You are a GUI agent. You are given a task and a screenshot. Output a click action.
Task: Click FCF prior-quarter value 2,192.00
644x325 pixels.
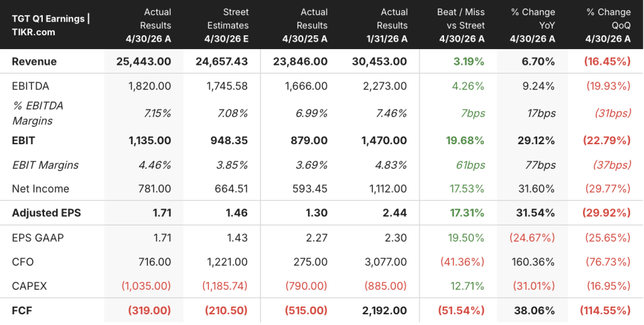[384, 311]
